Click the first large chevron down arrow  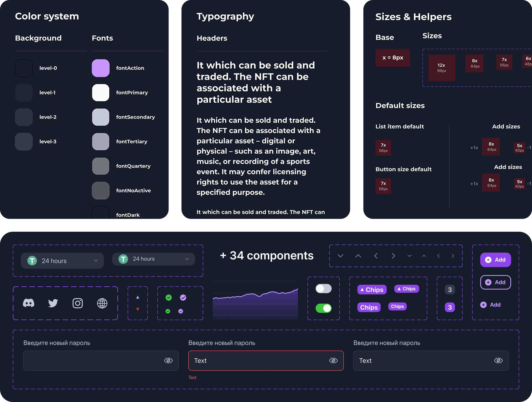[x=340, y=256]
